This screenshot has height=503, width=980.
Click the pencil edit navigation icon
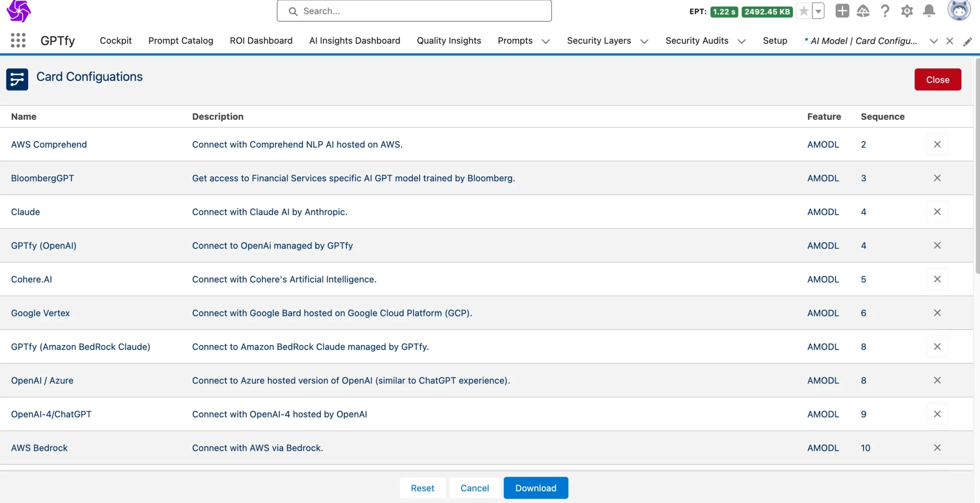tap(968, 41)
